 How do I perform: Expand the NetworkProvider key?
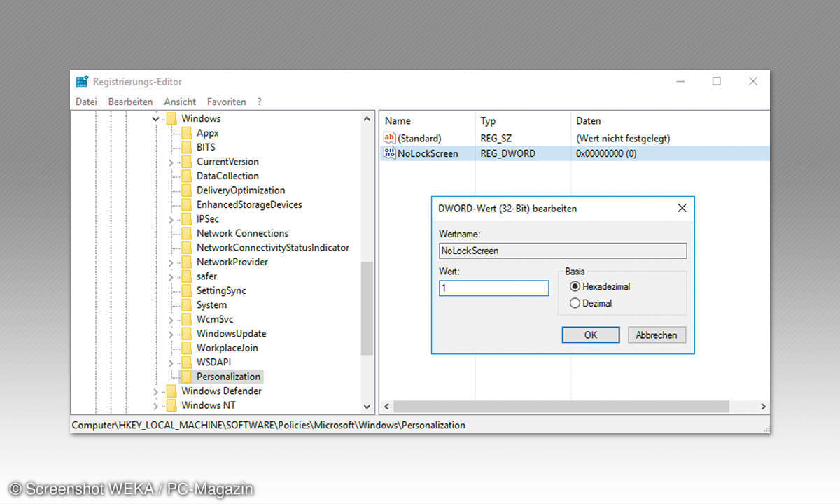point(171,262)
